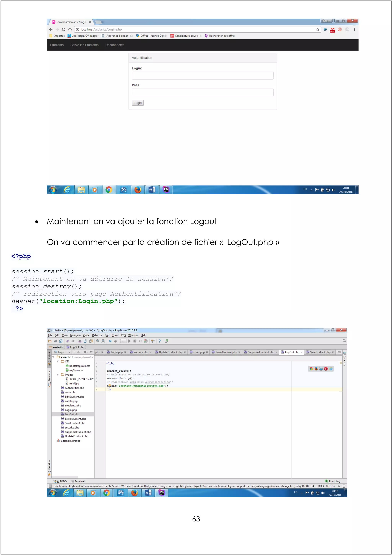Click the Paste toolbar icon
Viewport: 392px width, 555px height.
tap(91, 341)
